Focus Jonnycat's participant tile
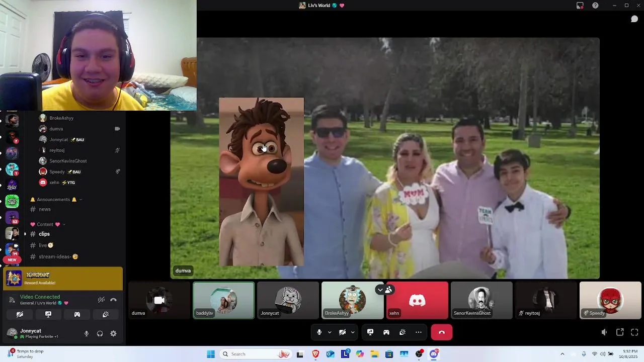 [288, 300]
